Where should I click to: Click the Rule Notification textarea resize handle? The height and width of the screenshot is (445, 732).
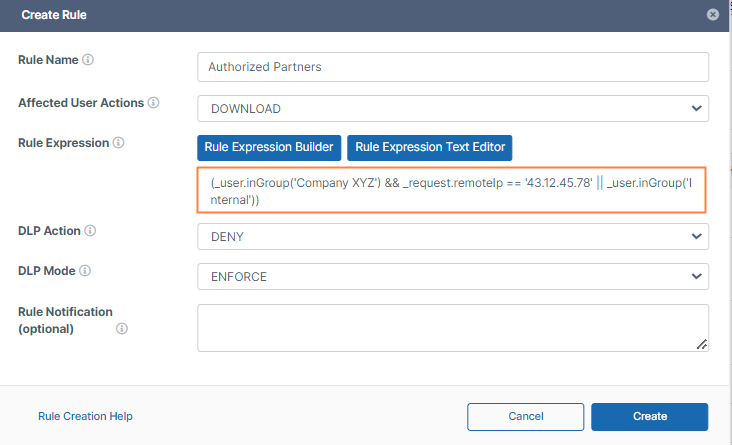point(702,345)
